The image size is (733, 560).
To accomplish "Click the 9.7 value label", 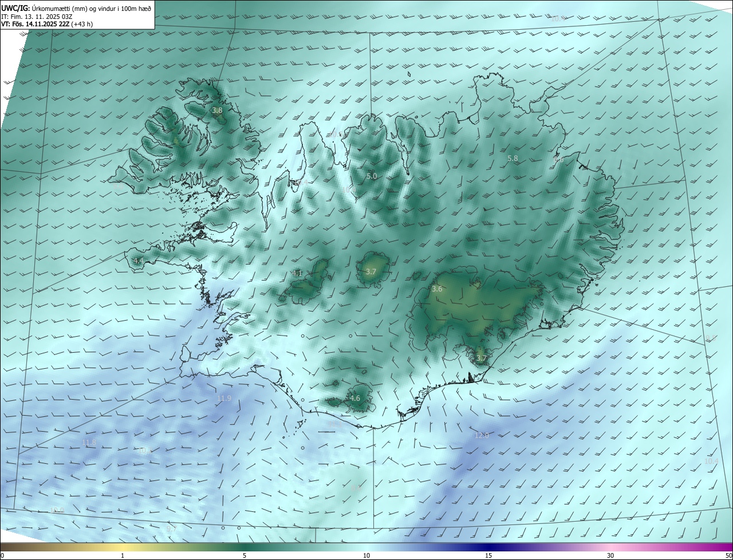I will point(171,529).
